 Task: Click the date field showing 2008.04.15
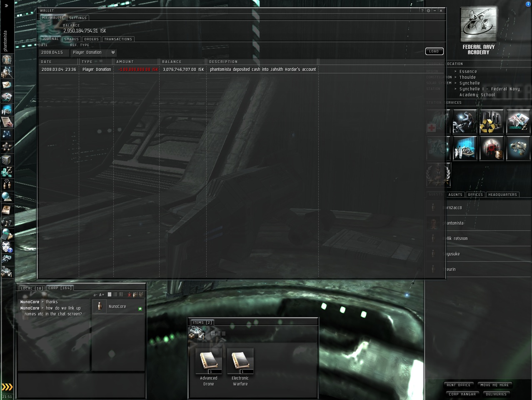(x=53, y=52)
